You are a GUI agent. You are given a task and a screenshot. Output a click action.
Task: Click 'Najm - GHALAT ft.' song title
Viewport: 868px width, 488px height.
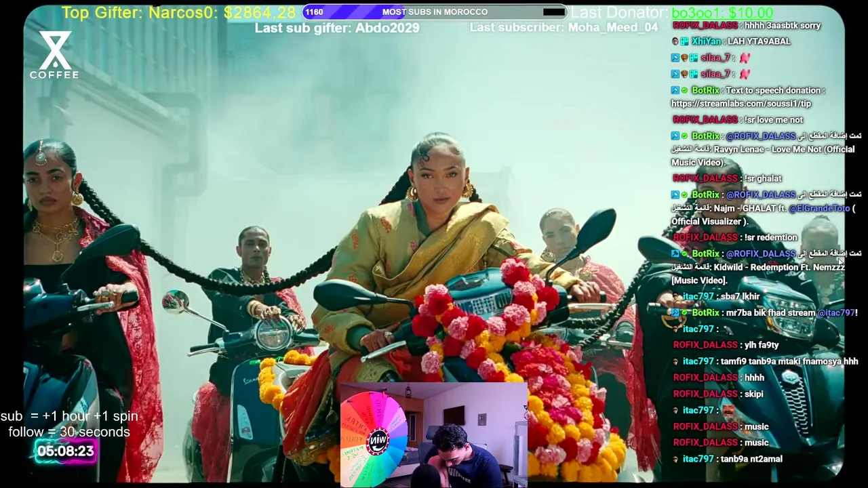pyautogui.click(x=749, y=209)
